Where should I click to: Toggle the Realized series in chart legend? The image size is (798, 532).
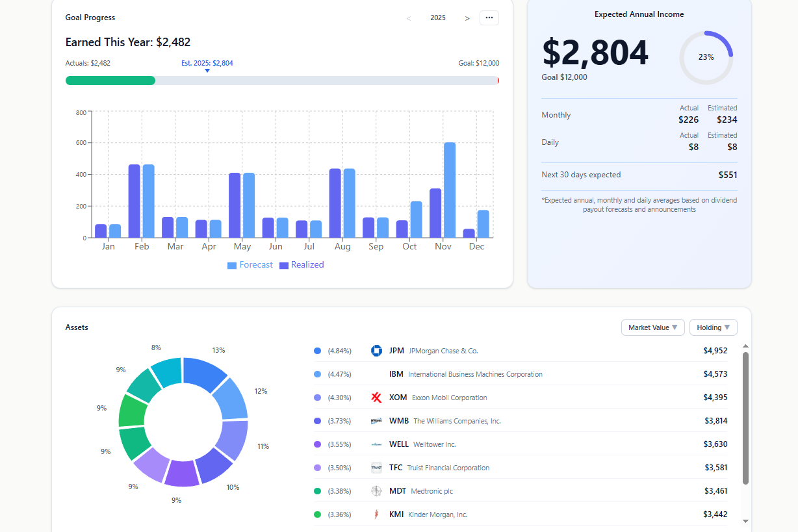(x=302, y=265)
